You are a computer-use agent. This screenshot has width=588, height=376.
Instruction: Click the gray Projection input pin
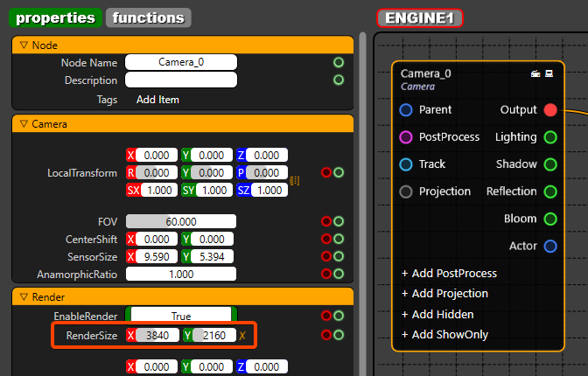[406, 191]
